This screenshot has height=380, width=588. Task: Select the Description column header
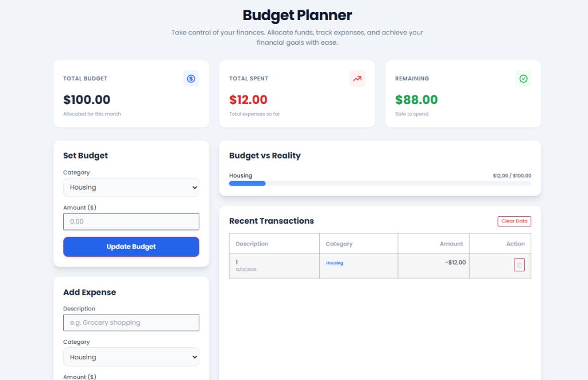coord(252,243)
